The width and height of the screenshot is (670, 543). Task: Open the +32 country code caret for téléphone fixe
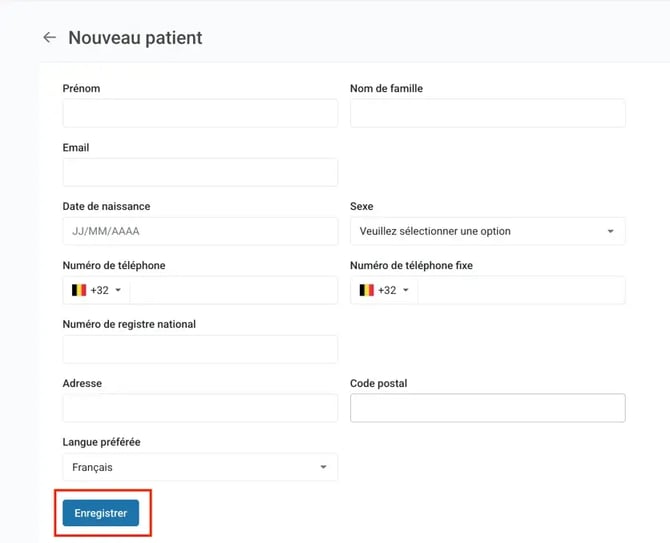coord(406,291)
